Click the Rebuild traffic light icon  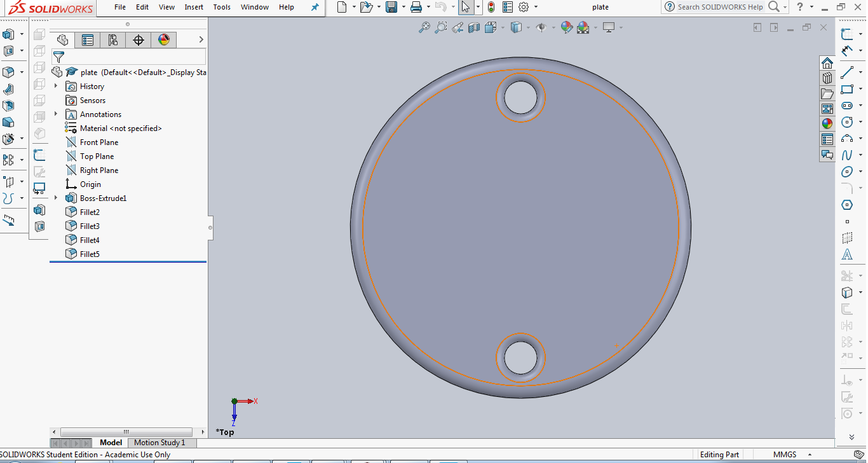tap(491, 7)
